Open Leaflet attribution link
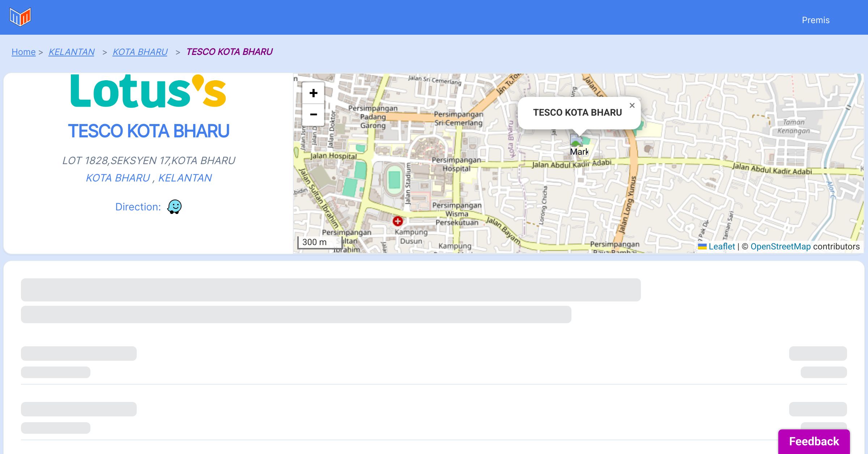The image size is (868, 454). tap(722, 247)
